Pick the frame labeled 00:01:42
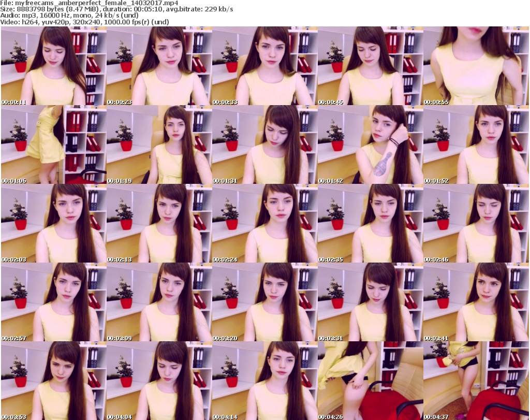This screenshot has width=530, height=420. [371, 144]
